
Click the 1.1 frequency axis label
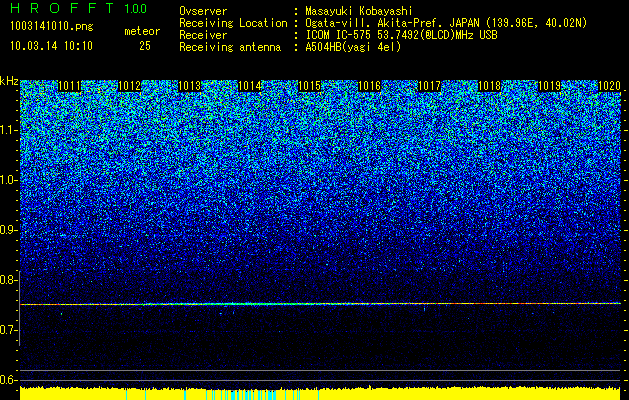tap(8, 130)
